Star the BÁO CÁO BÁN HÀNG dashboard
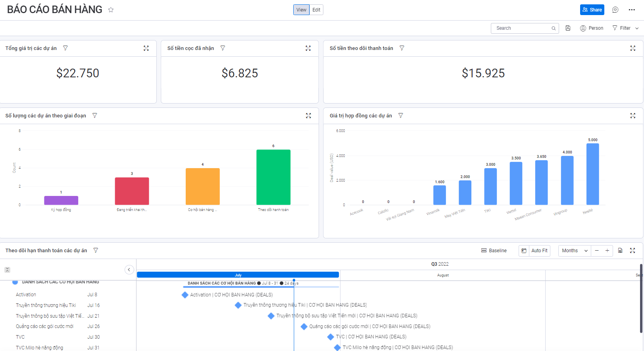Image resolution: width=644 pixels, height=351 pixels. tap(111, 10)
